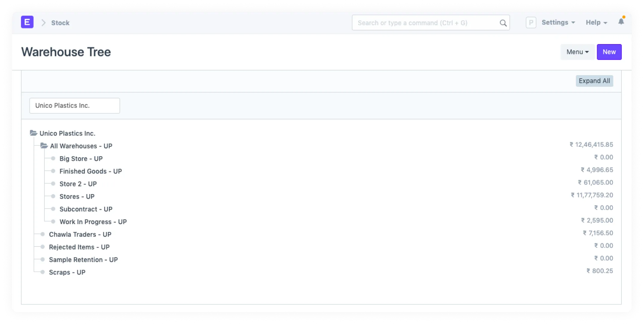Click the ERPNext home logo icon
The width and height of the screenshot is (644, 324).
[27, 22]
